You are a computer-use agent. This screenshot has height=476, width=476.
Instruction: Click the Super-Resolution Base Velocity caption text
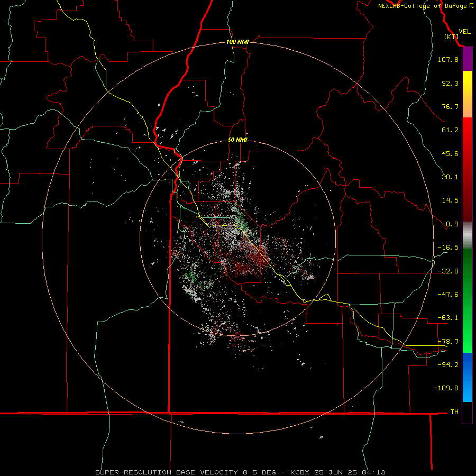(240, 472)
